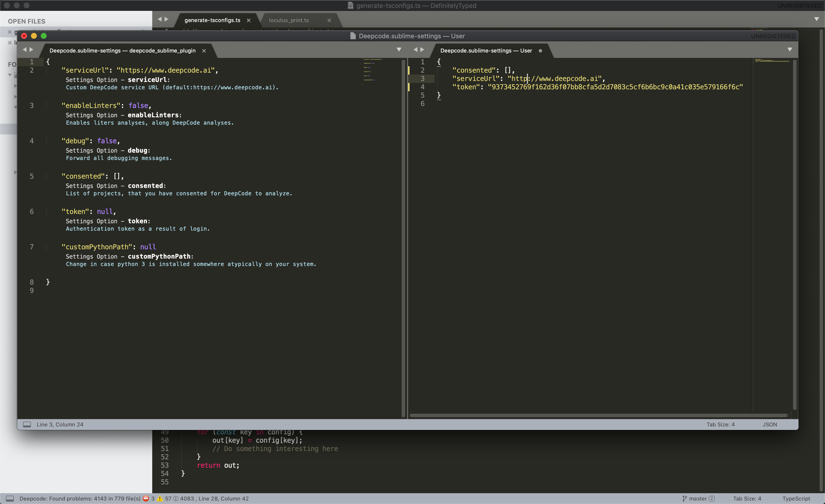Close the second file in the OPEN FILES sidebar

coord(10,42)
